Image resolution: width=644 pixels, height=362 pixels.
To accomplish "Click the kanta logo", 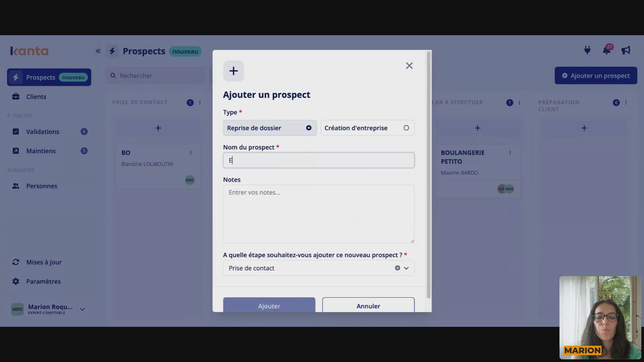I will [x=29, y=51].
